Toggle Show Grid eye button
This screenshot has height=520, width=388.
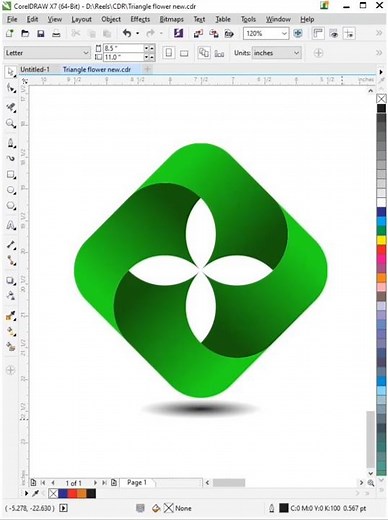(x=334, y=33)
